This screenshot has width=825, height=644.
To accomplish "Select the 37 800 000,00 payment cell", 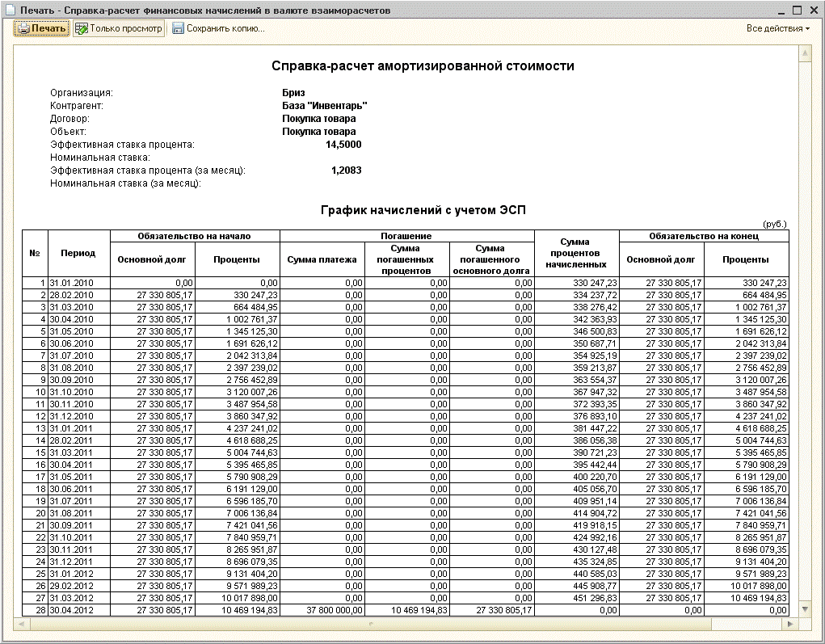I will point(322,611).
